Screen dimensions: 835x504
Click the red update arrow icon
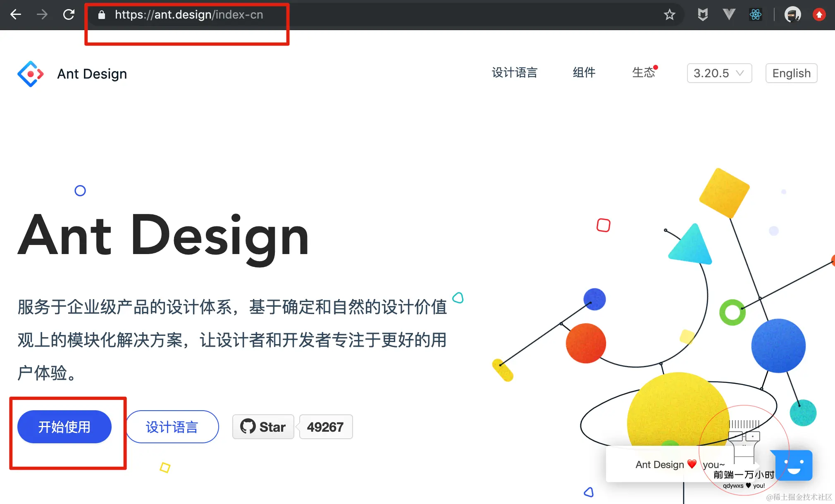(819, 15)
